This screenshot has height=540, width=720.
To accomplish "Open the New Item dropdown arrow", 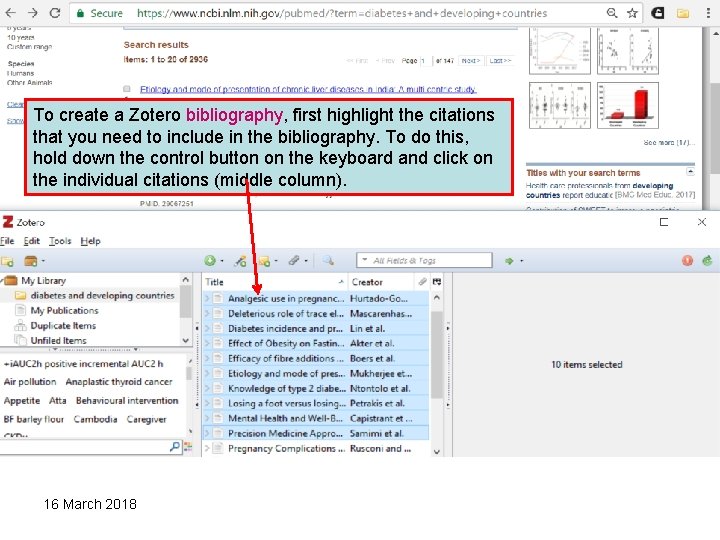I will 222,261.
